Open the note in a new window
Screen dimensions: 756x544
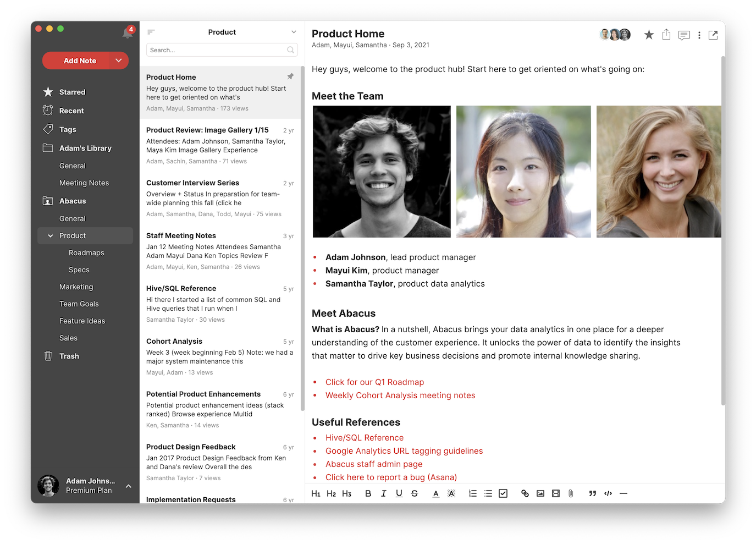713,35
